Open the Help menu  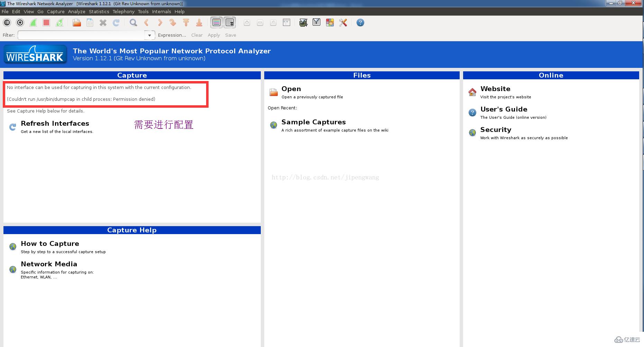(x=180, y=11)
